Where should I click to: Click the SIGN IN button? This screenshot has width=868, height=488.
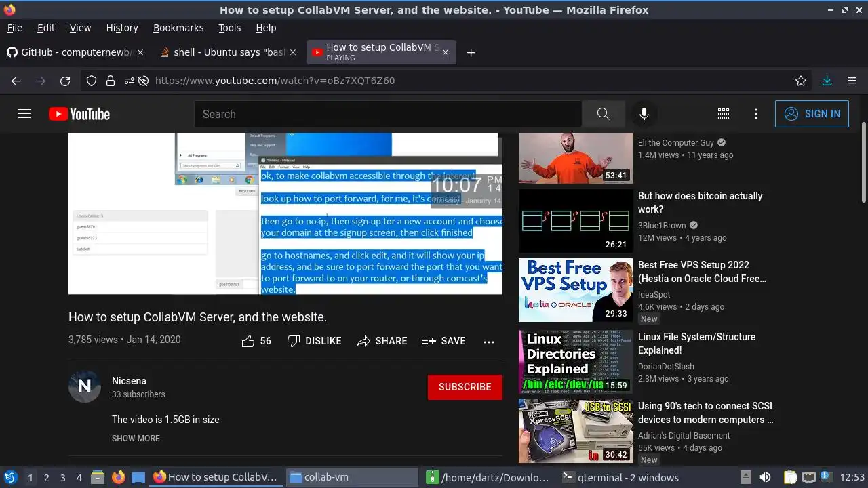tap(812, 114)
